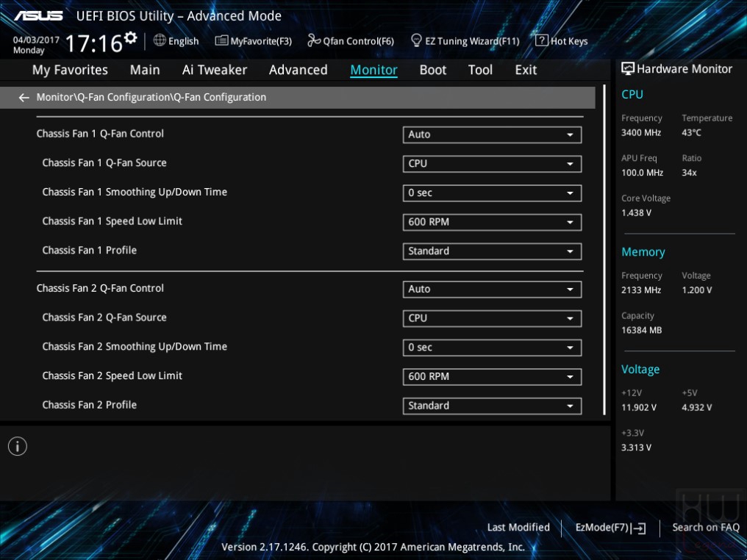Open Chassis Fan 2 Q-Fan Control dropdown

tap(492, 289)
